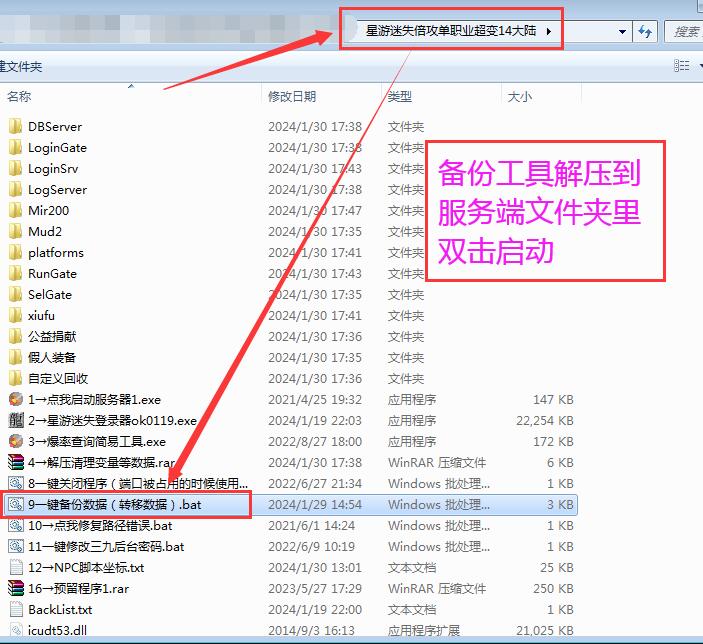Open the 自定义回收 folder
The height and width of the screenshot is (644, 703).
coord(58,379)
